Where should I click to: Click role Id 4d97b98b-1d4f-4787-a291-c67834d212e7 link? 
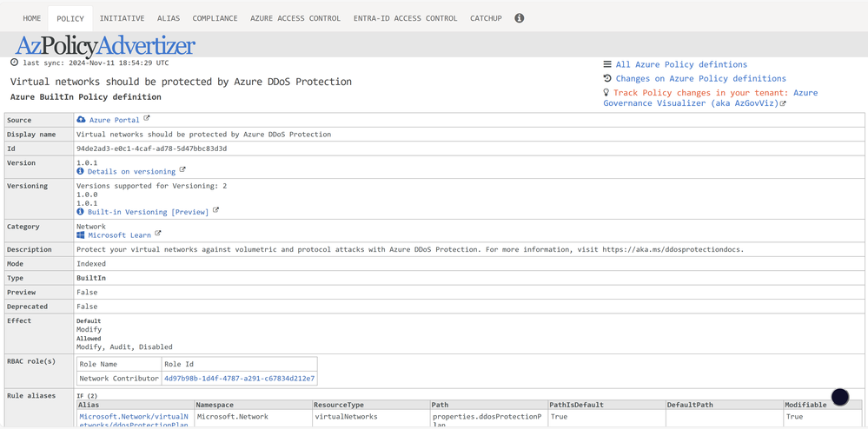(239, 379)
